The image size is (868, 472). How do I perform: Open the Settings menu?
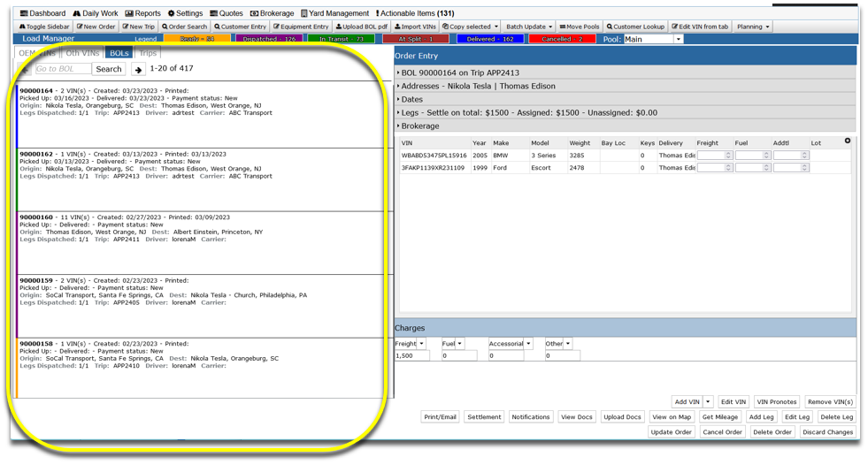pos(186,13)
